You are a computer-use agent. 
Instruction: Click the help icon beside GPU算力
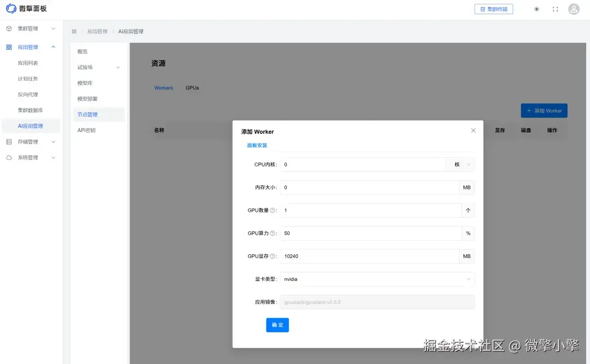coord(272,233)
